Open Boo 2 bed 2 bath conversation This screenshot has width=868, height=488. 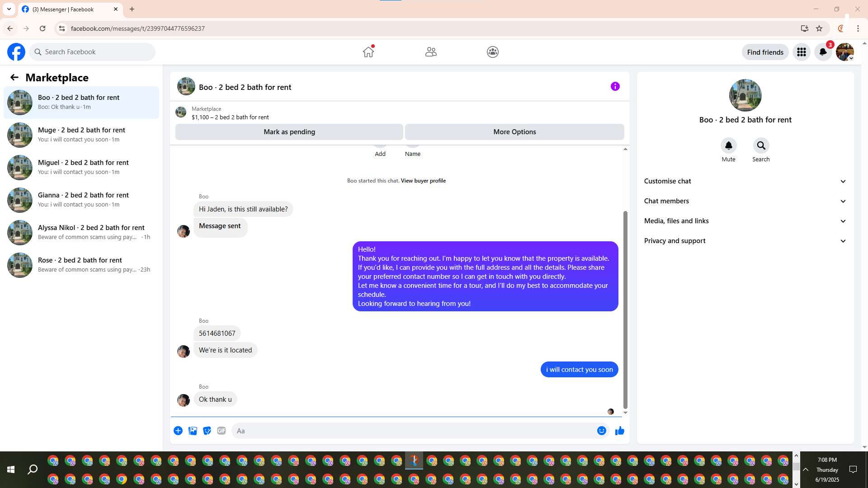coord(81,103)
